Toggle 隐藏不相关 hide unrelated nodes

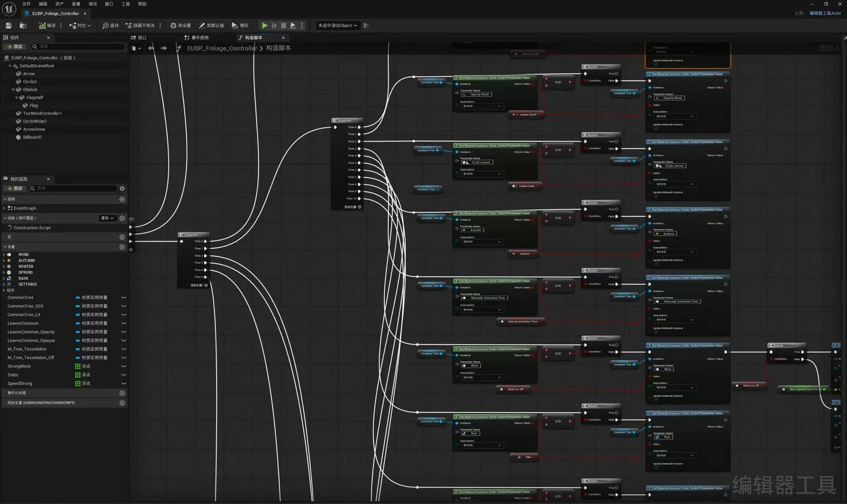click(140, 25)
